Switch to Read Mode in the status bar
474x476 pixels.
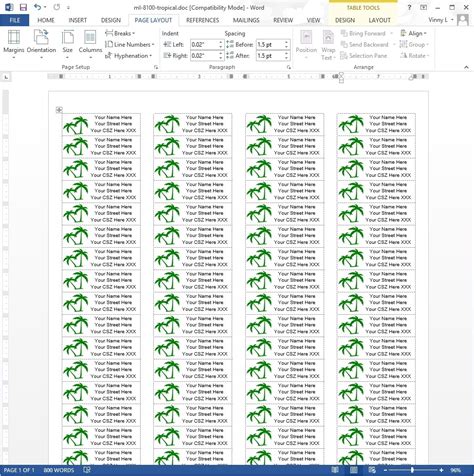[335, 470]
